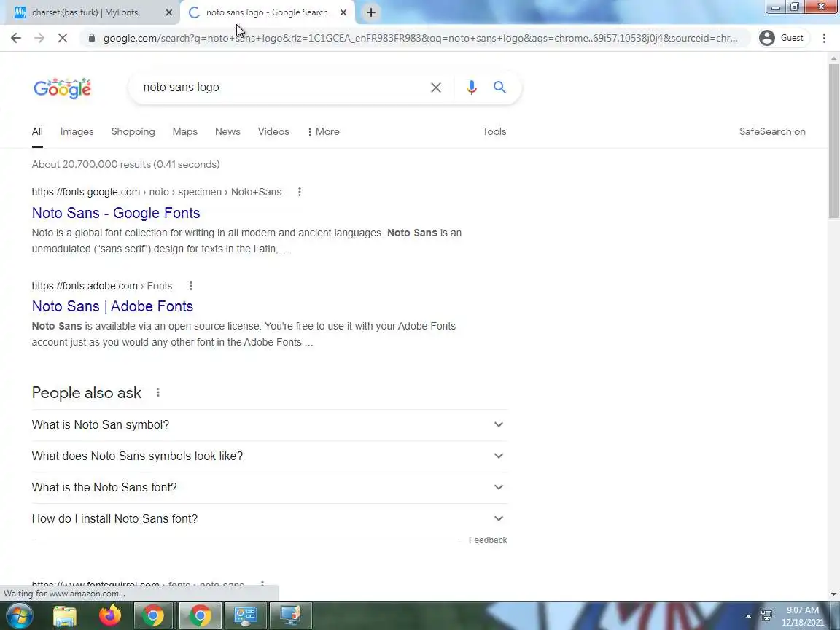
Task: Open Chrome's three-dot menu
Action: click(824, 38)
